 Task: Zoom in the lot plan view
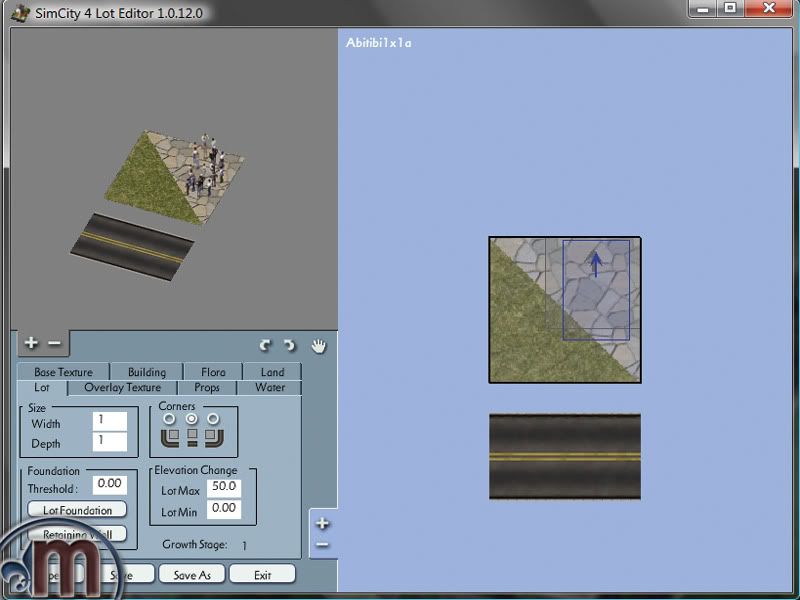click(x=322, y=523)
